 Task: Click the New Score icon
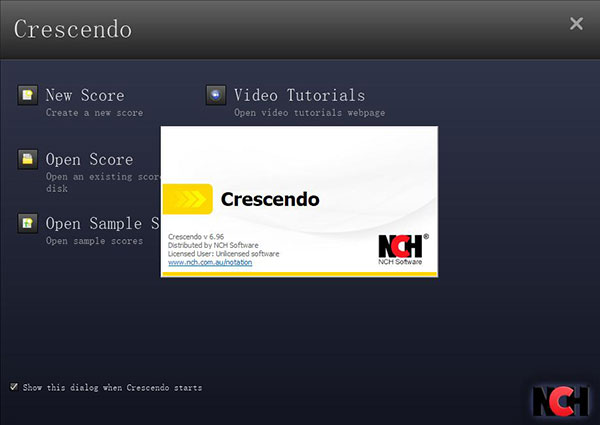point(28,95)
